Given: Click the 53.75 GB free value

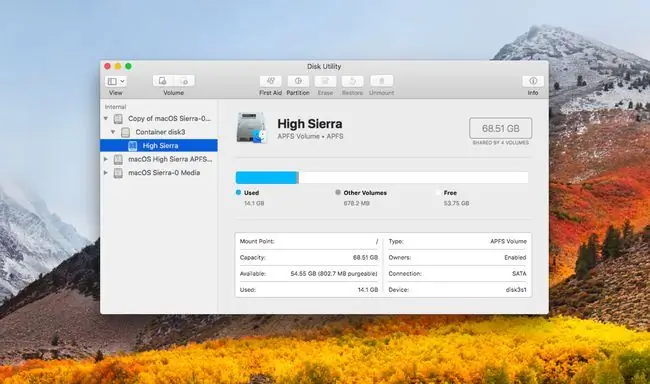Looking at the screenshot, I should pyautogui.click(x=456, y=204).
